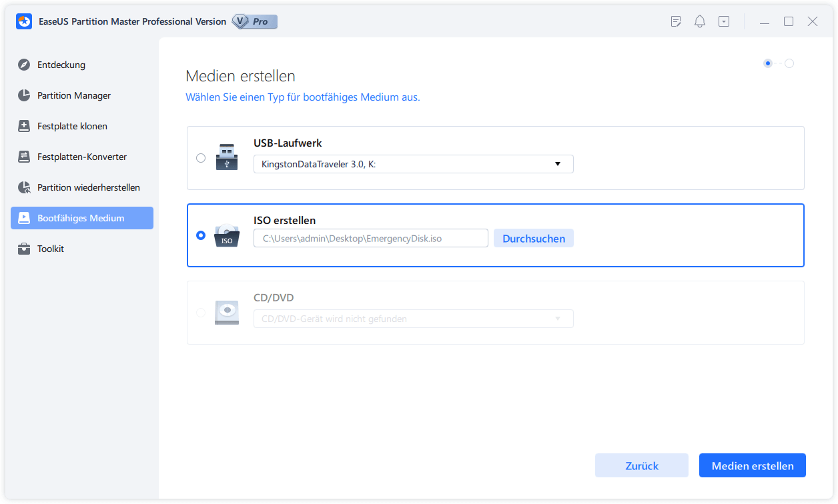Click the Durchsuchen button
838x504 pixels.
pos(534,238)
